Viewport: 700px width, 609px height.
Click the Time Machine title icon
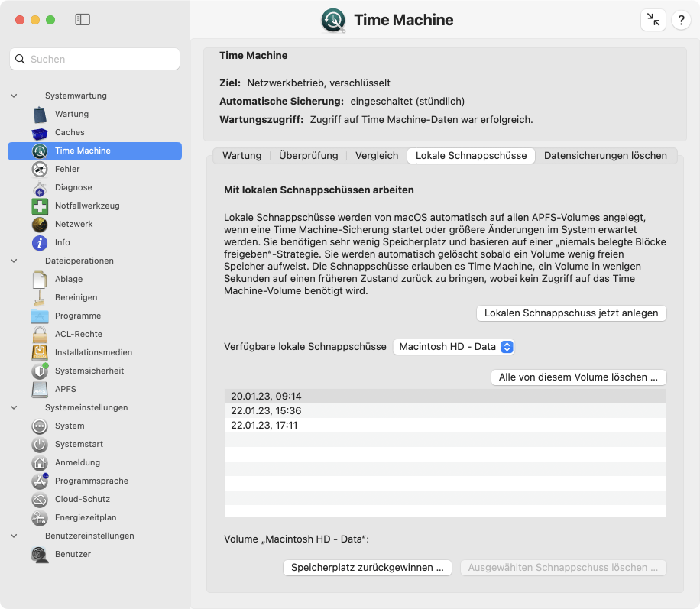[x=333, y=21]
